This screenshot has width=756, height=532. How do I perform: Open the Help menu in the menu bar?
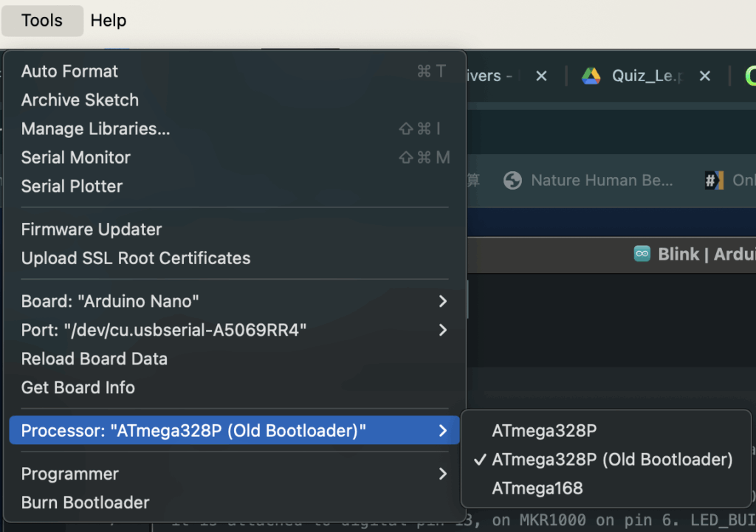tap(108, 21)
